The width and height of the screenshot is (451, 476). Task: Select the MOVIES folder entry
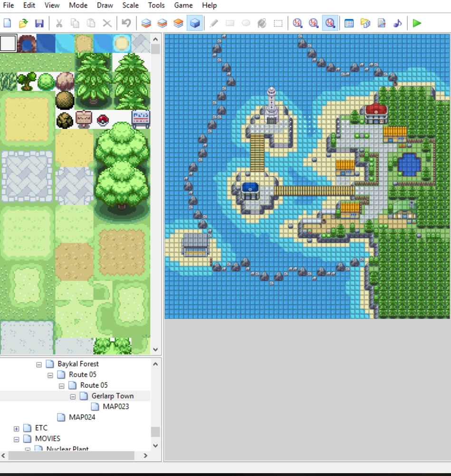48,438
